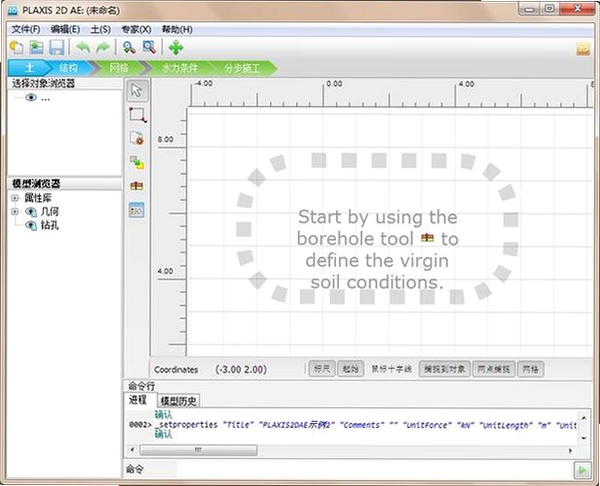Select the rectangle area selection tool
The height and width of the screenshot is (486, 600).
[137, 115]
